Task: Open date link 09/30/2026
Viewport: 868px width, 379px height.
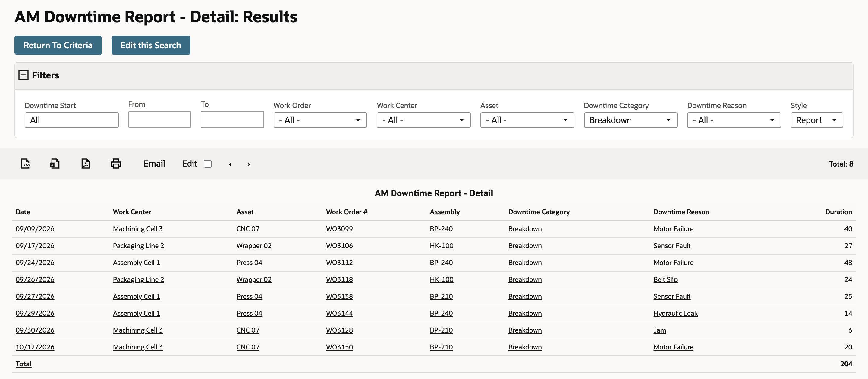Action: [35, 330]
